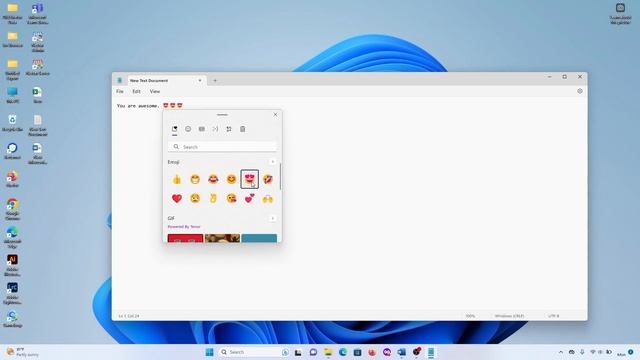Switch to the GIF tab in emoji panel
The height and width of the screenshot is (360, 640).
202,129
